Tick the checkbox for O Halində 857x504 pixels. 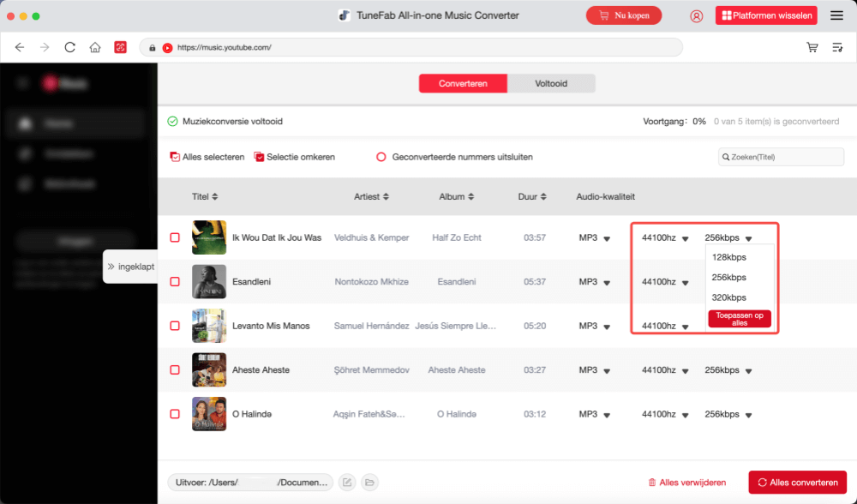(x=175, y=414)
